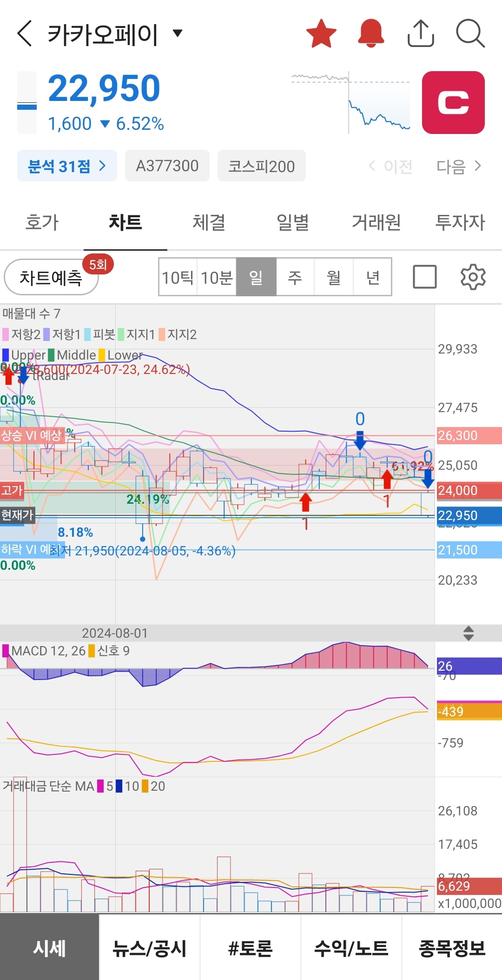Viewport: 502px width, 980px height.
Task: Open the #토론 bottom tab
Action: point(251,947)
